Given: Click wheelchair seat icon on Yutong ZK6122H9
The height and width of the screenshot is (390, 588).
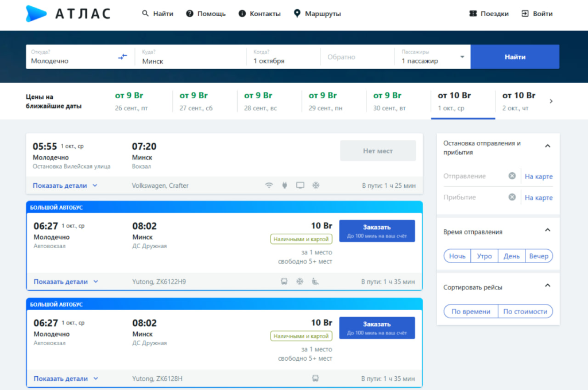Looking at the screenshot, I should tap(315, 281).
